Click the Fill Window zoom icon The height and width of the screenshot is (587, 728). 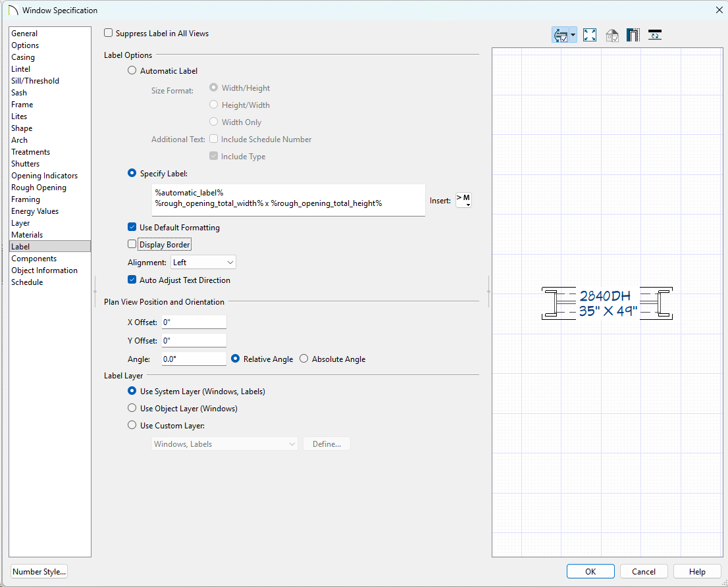pos(590,36)
